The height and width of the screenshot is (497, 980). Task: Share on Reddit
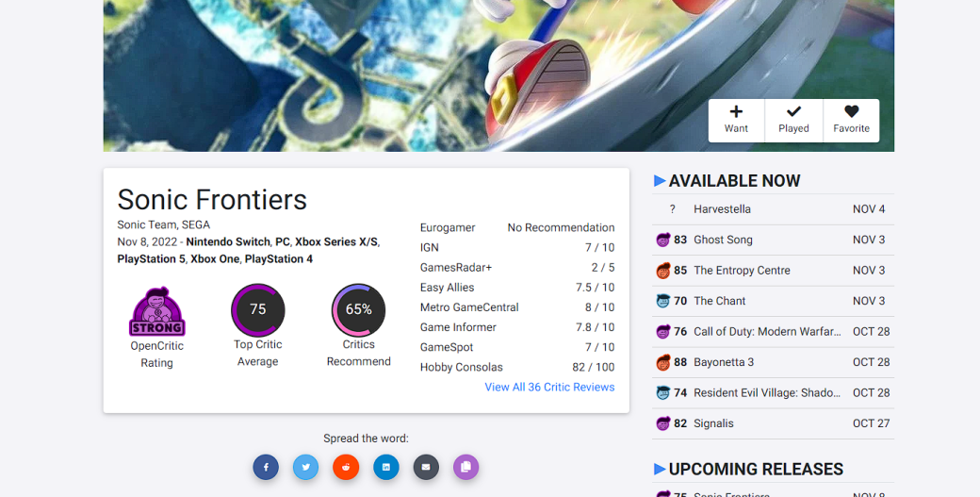click(346, 467)
